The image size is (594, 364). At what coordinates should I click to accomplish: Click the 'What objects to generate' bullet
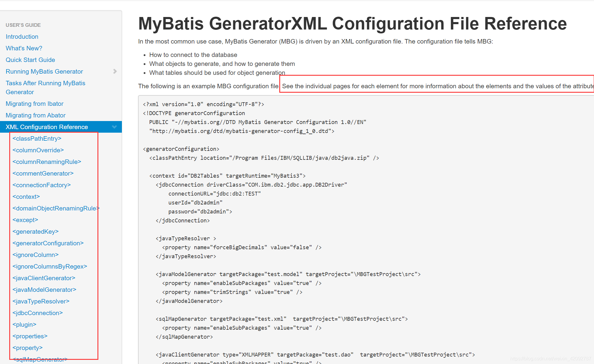pyautogui.click(x=222, y=64)
